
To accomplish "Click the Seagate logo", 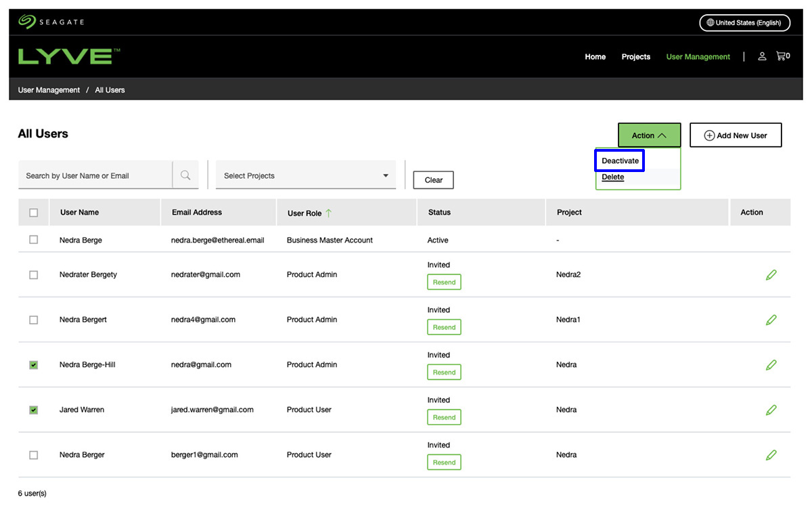I will tap(51, 22).
